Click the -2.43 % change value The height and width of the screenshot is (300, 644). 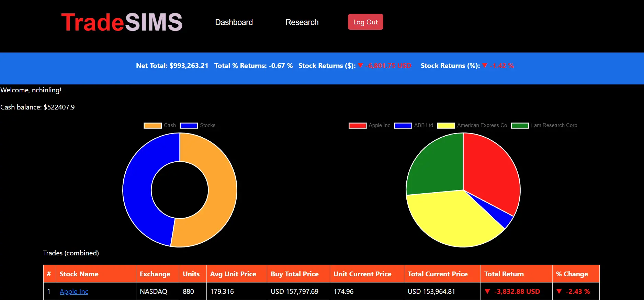pyautogui.click(x=578, y=291)
